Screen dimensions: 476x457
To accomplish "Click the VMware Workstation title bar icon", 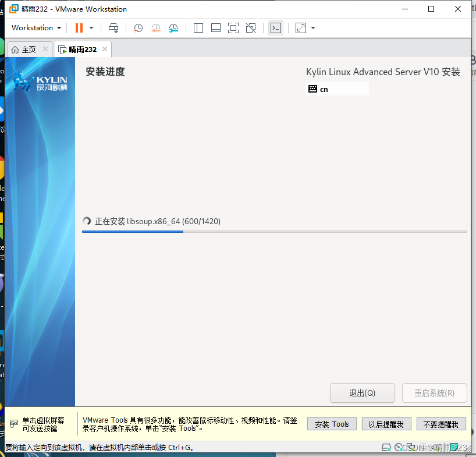I will point(13,9).
